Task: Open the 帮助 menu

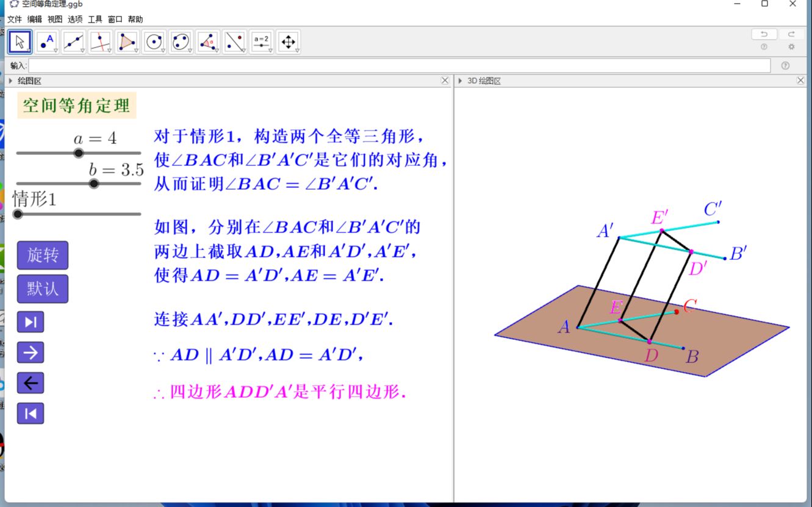Action: tap(135, 20)
